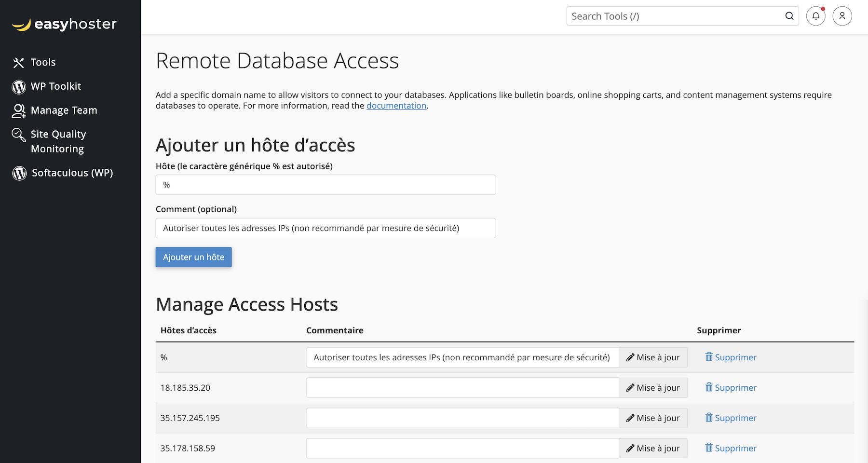This screenshot has height=463, width=868.
Task: Open Site Quality Monitoring menu item
Action: click(58, 141)
